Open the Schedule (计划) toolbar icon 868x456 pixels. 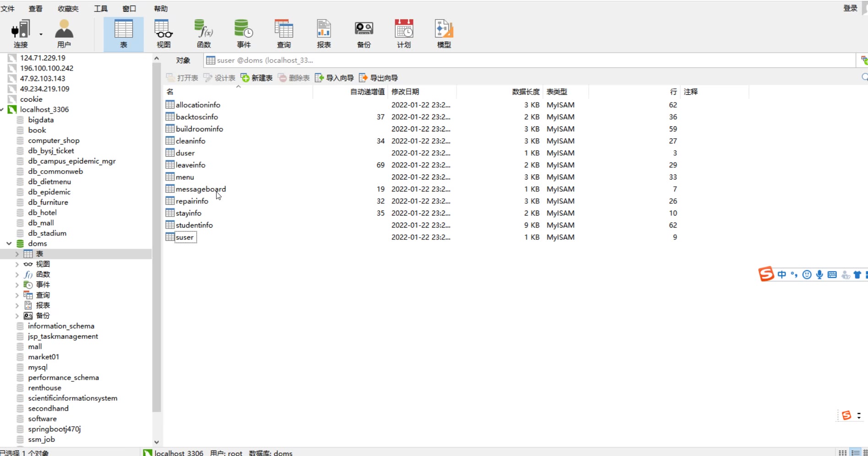pos(404,33)
